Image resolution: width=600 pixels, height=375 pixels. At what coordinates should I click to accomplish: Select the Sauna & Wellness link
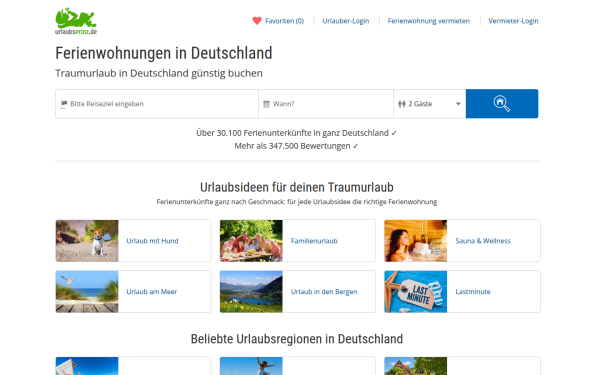[483, 241]
